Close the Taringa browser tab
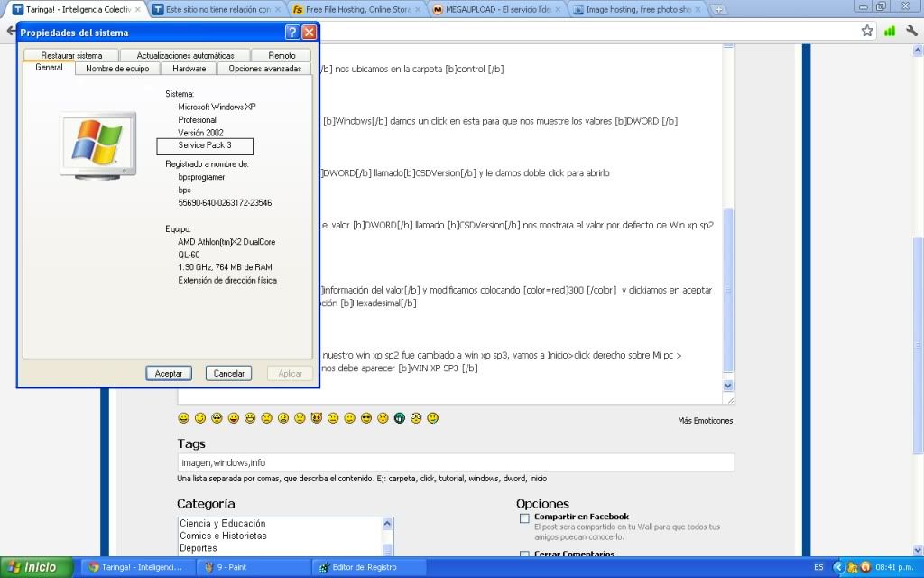 click(x=137, y=9)
